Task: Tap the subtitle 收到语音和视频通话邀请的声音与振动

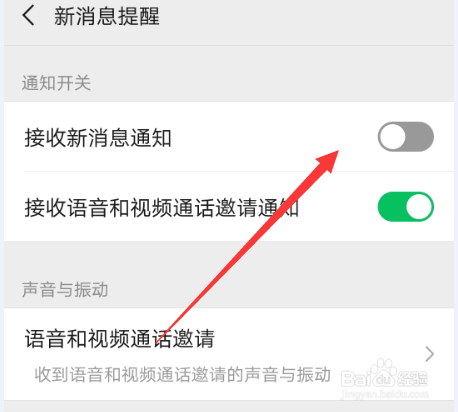Action: [x=183, y=375]
